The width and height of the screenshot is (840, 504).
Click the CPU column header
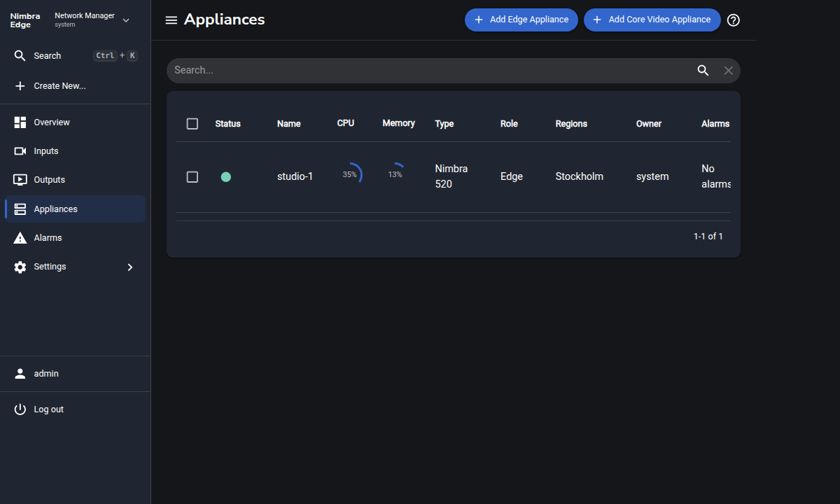tap(346, 123)
